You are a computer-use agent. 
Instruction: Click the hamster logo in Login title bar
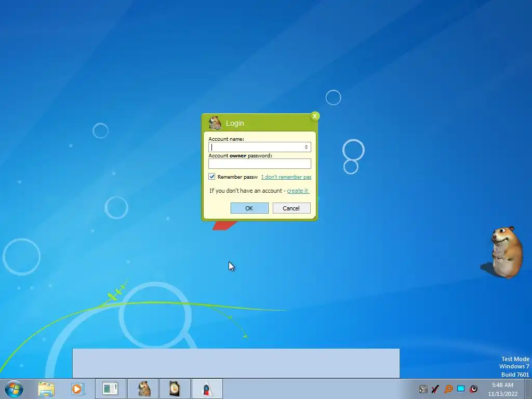tap(215, 123)
